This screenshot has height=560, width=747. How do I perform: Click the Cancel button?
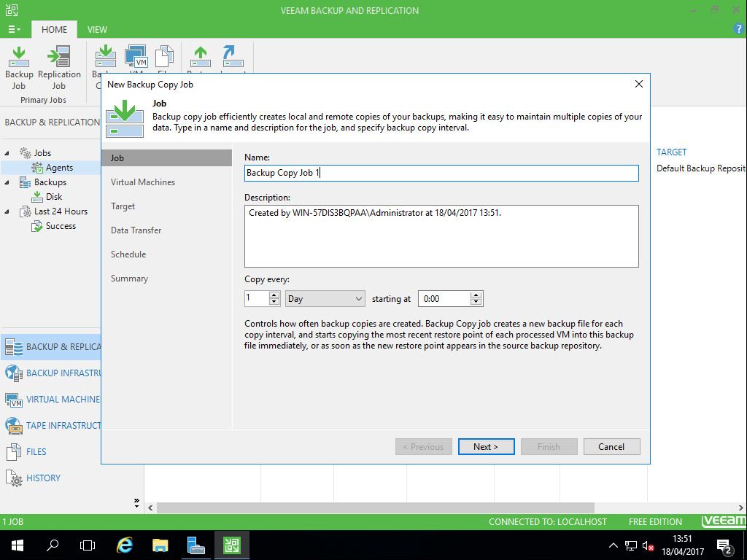[x=612, y=447]
